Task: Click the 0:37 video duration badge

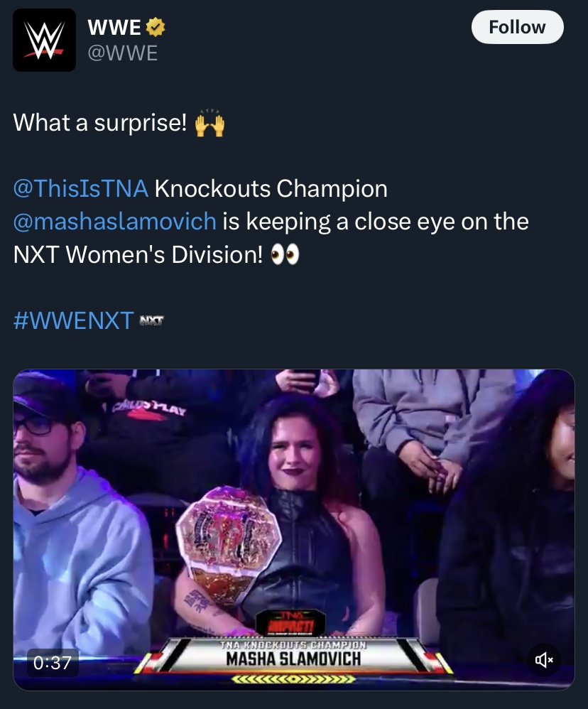Action: point(53,663)
